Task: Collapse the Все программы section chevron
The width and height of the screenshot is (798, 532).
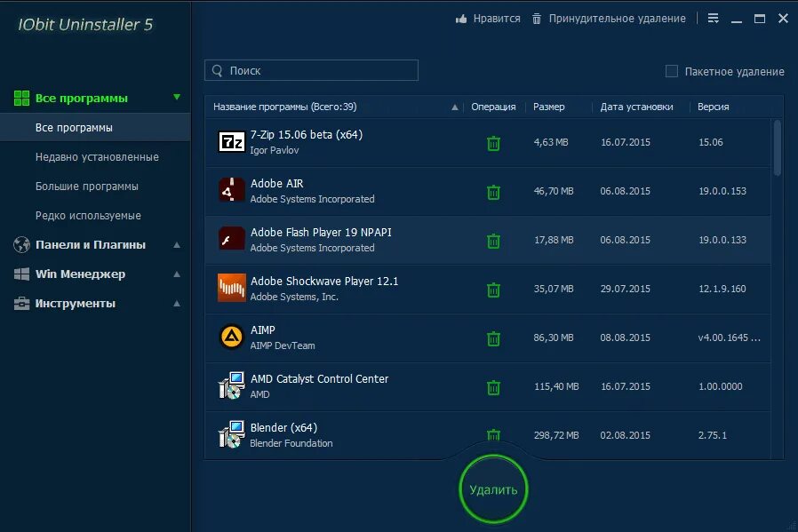Action: coord(176,98)
